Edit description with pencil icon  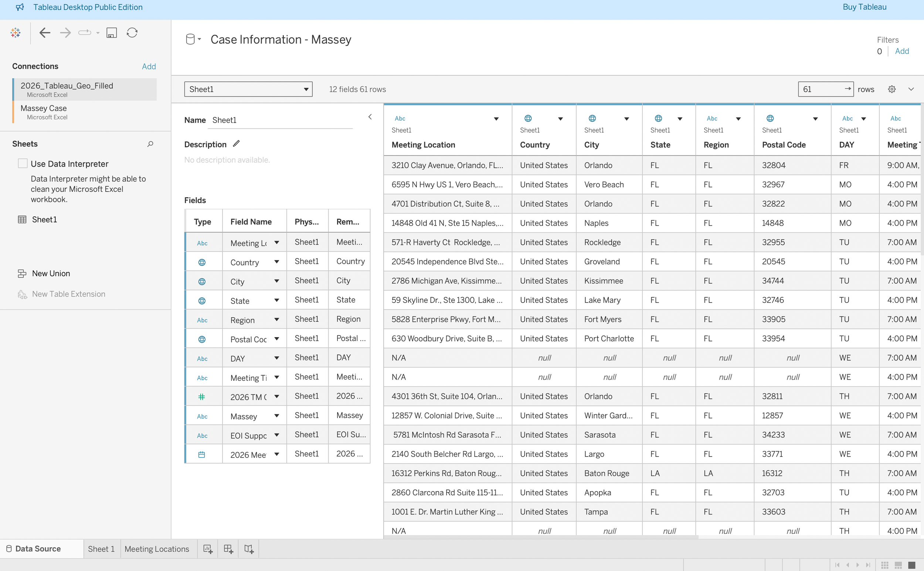tap(237, 144)
